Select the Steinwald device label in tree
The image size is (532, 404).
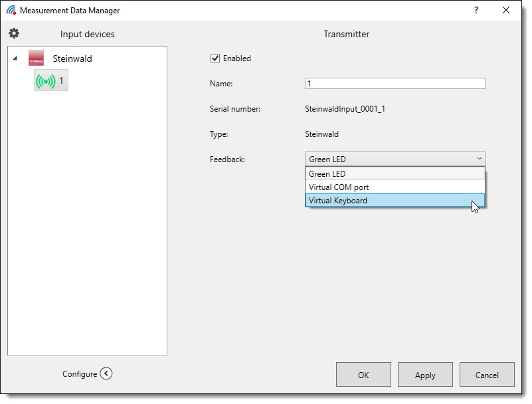click(72, 58)
